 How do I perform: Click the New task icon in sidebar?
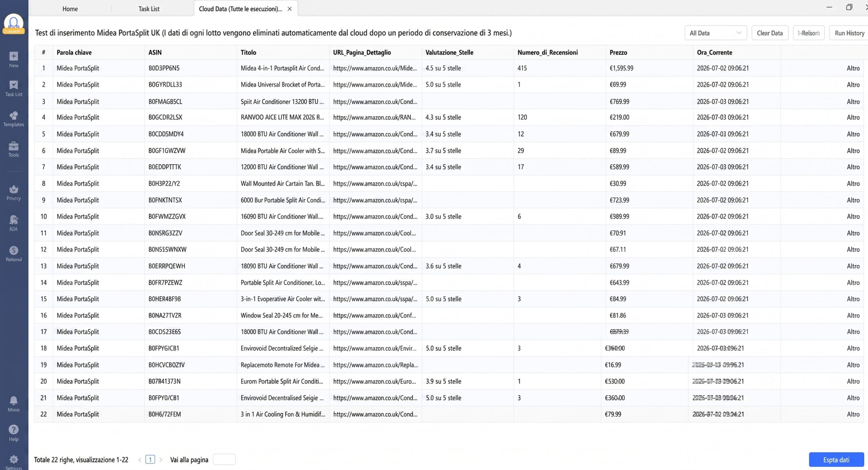(14, 56)
